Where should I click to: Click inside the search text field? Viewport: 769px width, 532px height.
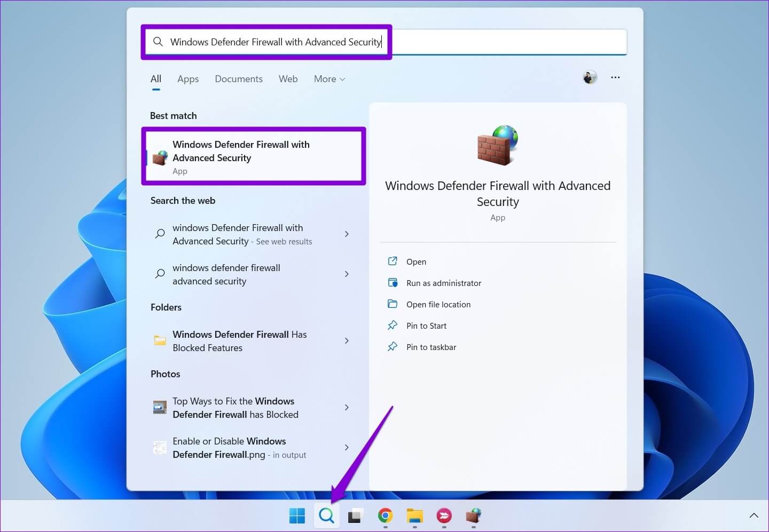(386, 42)
